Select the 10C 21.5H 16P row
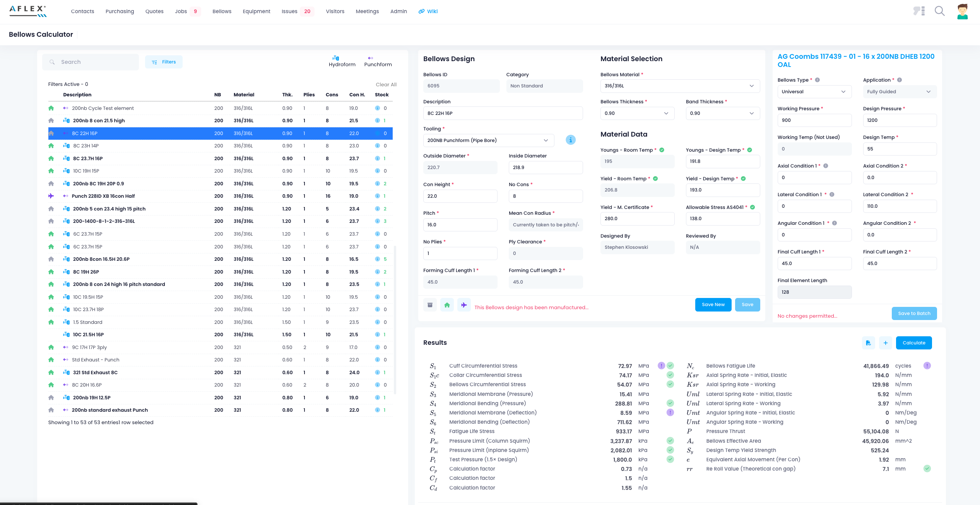Screen dimensions: 980x505 point(220,335)
